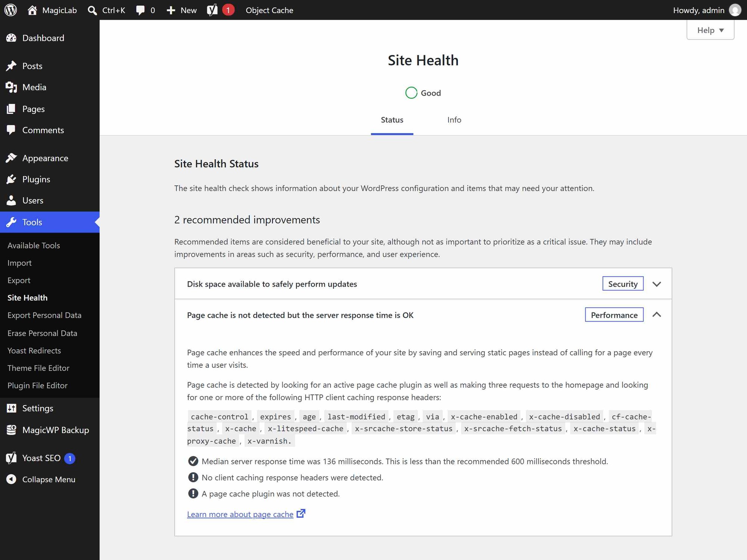The image size is (747, 560).
Task: Open the WordPress logo menu
Action: pos(11,10)
